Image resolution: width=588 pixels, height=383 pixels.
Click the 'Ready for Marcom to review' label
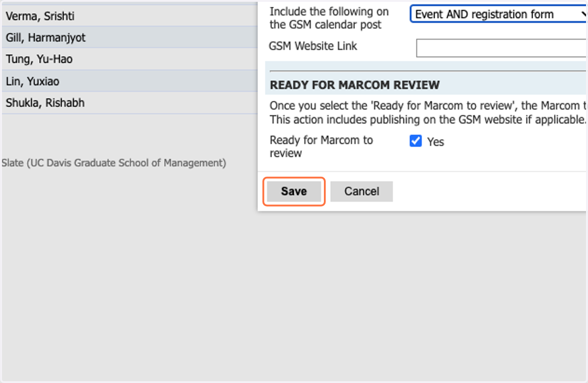click(x=321, y=146)
